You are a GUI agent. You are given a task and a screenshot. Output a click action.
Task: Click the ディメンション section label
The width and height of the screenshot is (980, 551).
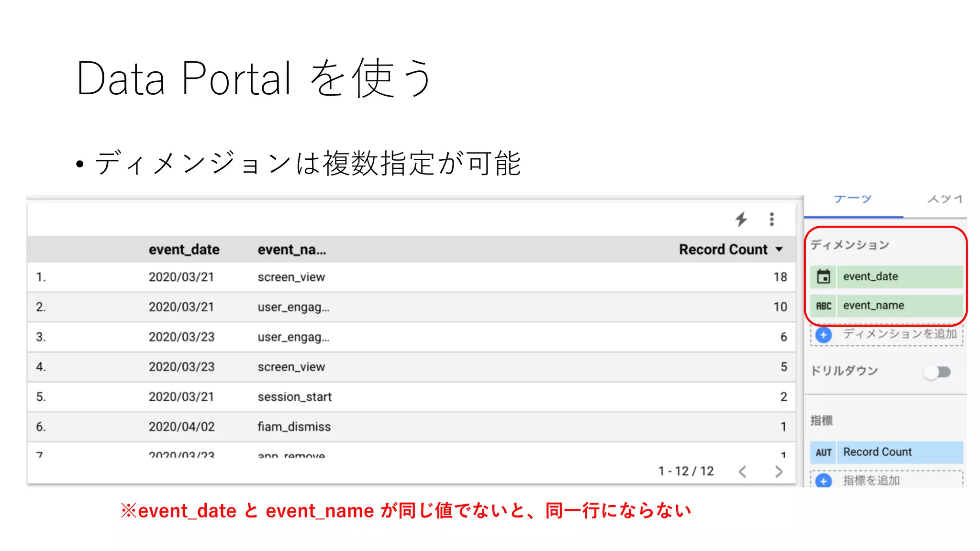pos(850,245)
